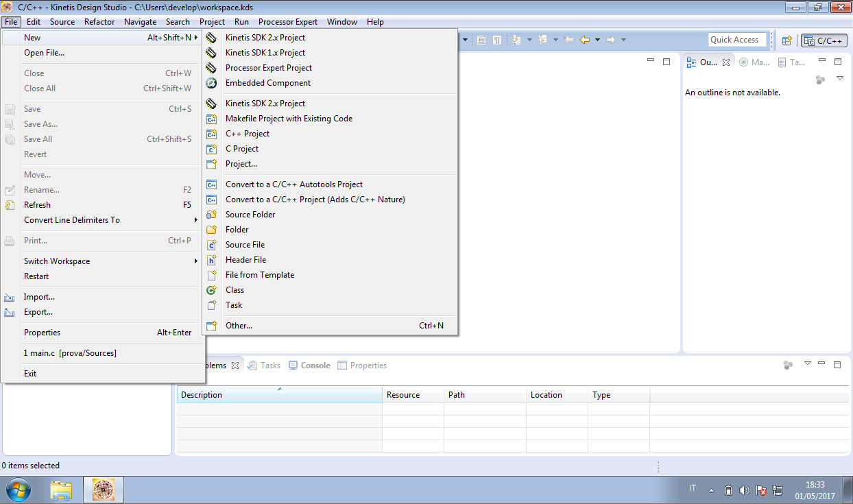Click the Forward navigation arrow in toolbar
Screen dimensions: 853x504
611,40
